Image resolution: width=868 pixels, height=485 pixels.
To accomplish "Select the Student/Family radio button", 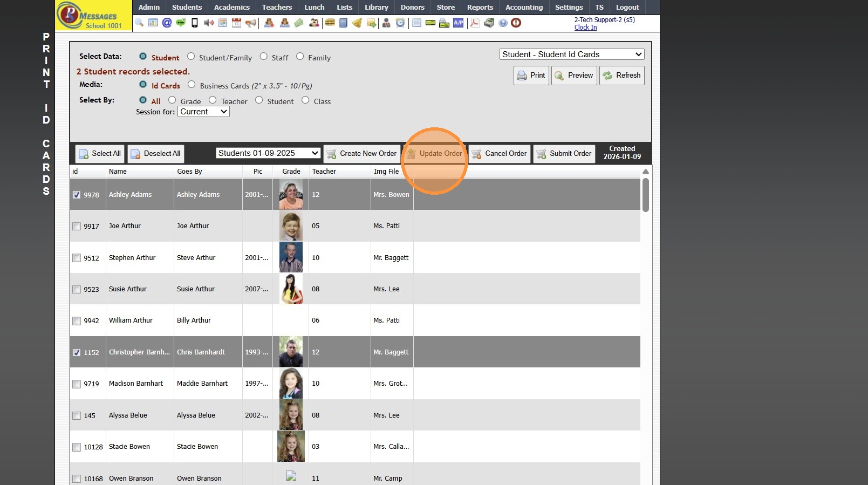I will coord(191,57).
